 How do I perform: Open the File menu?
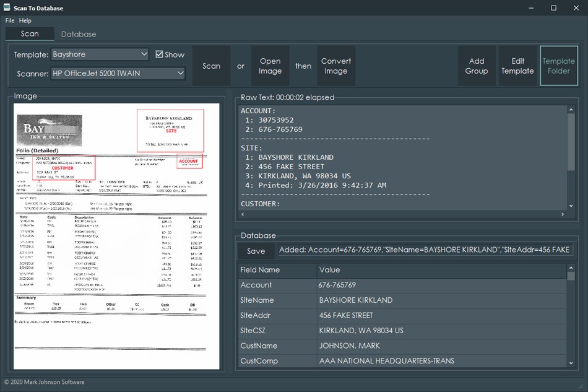10,20
